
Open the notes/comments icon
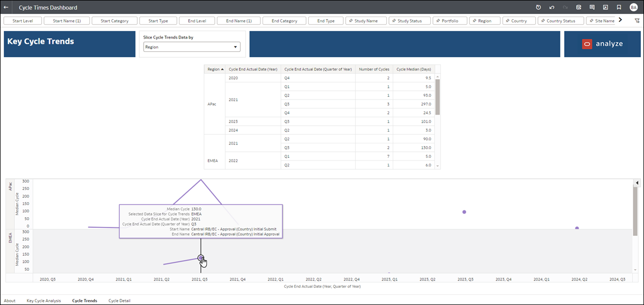point(592,7)
